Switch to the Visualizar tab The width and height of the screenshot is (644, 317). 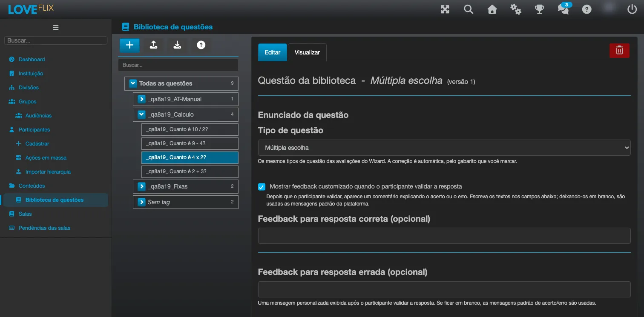click(x=307, y=52)
